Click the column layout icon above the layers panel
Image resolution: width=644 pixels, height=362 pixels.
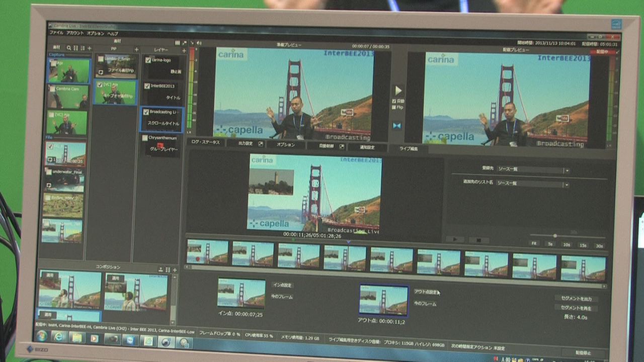click(177, 43)
